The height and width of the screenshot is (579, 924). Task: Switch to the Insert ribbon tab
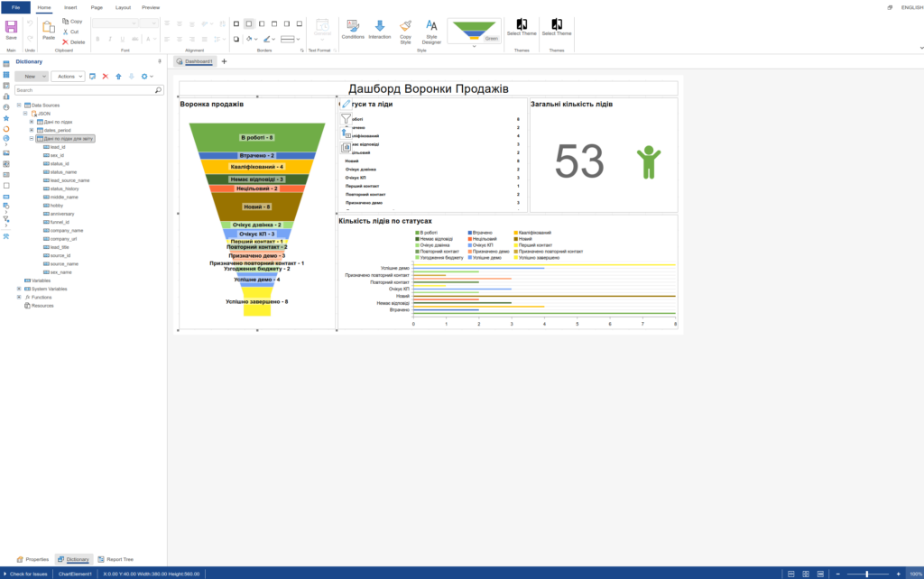click(70, 7)
